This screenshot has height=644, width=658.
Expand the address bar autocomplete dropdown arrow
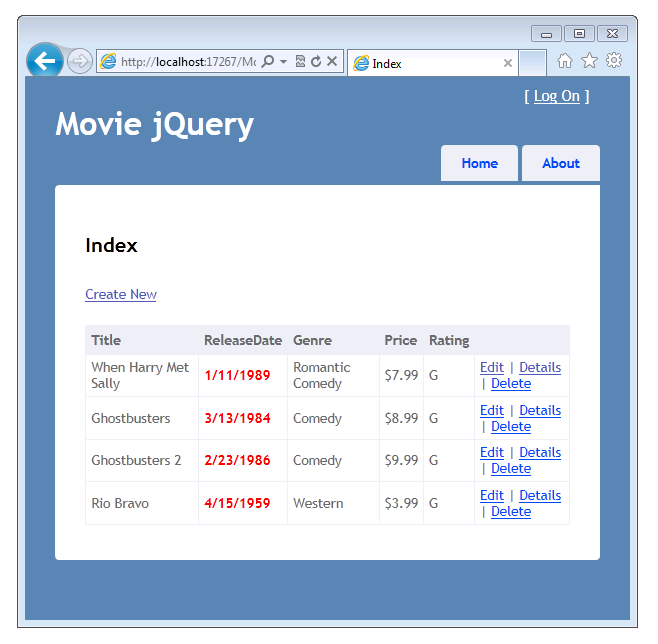tap(283, 62)
